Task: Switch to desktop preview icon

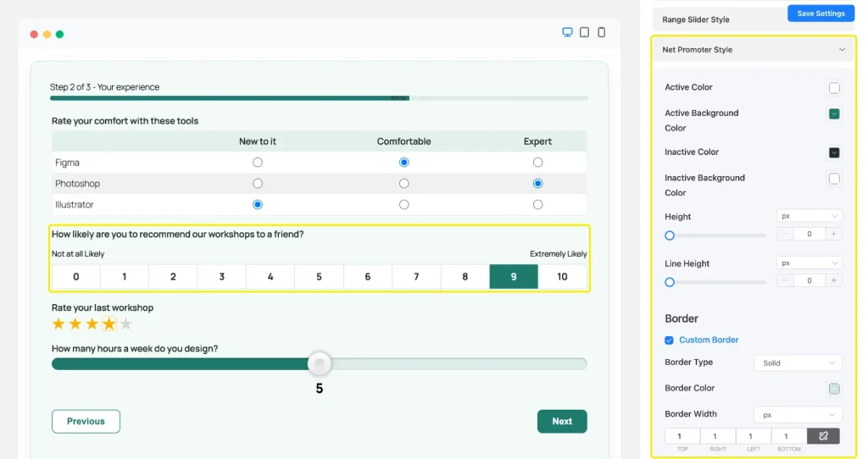Action: [567, 32]
